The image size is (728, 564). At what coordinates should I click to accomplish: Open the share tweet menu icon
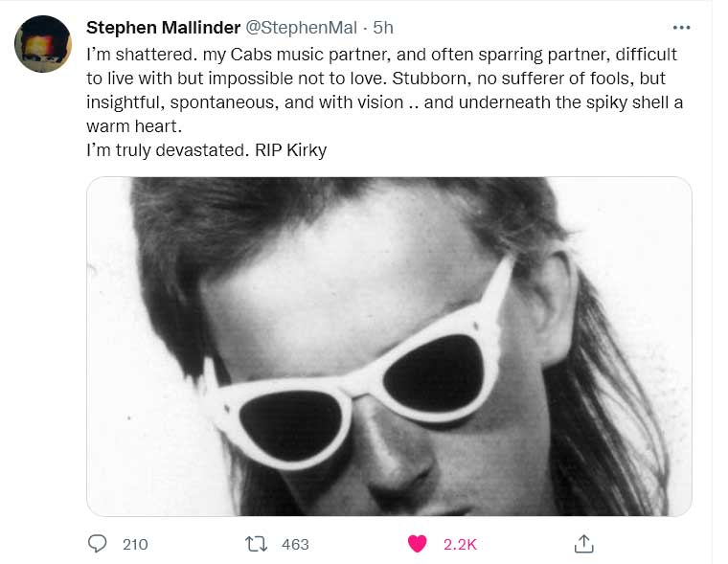[583, 543]
